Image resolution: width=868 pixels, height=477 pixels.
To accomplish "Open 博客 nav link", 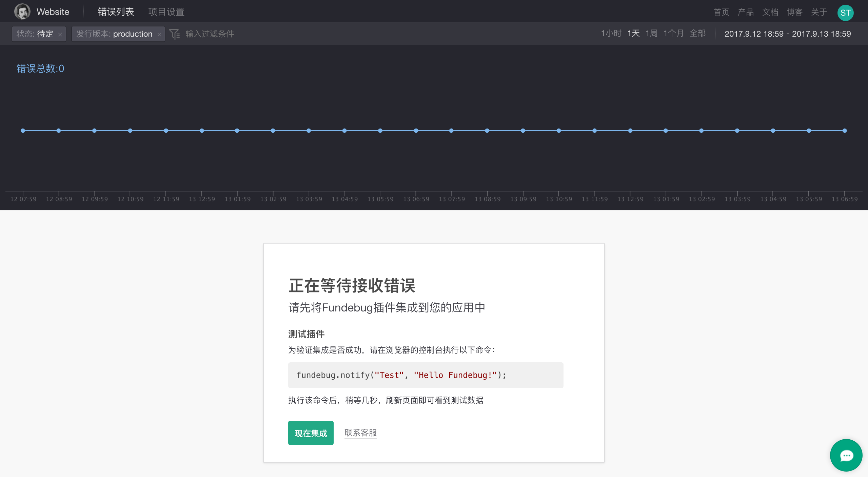I will coord(794,12).
